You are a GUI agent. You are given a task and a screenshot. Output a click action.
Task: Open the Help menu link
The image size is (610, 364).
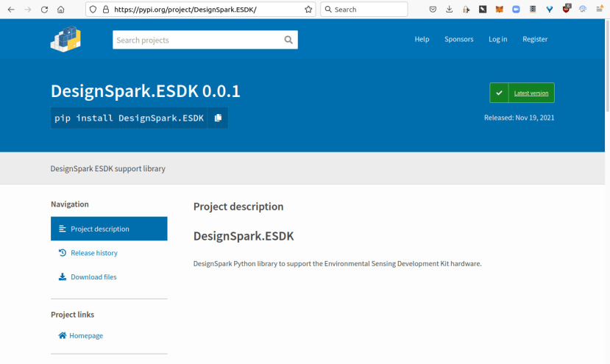point(422,39)
